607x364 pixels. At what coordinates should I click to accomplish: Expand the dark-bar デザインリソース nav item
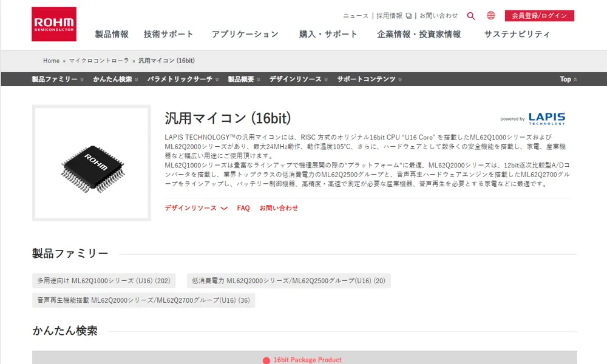click(299, 79)
